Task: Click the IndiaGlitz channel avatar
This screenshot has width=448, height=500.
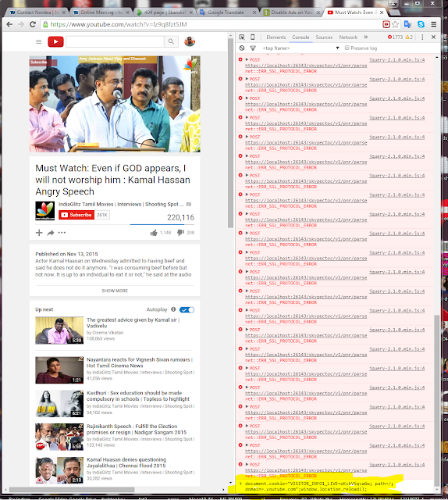Action: (x=45, y=211)
